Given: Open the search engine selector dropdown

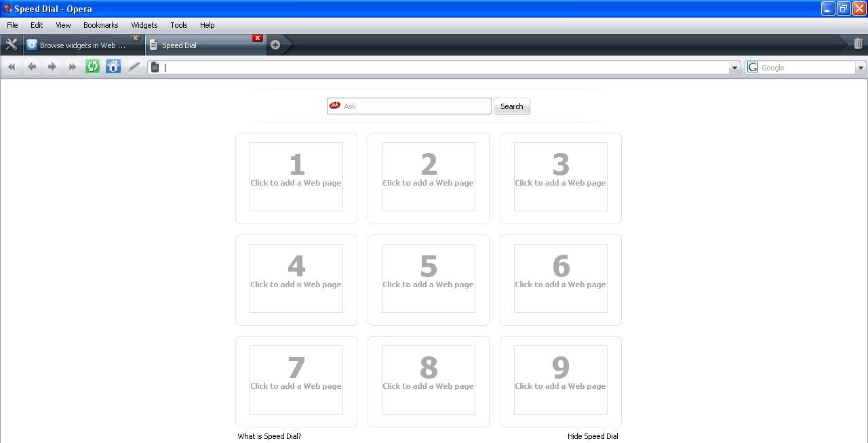Looking at the screenshot, I should tap(861, 67).
